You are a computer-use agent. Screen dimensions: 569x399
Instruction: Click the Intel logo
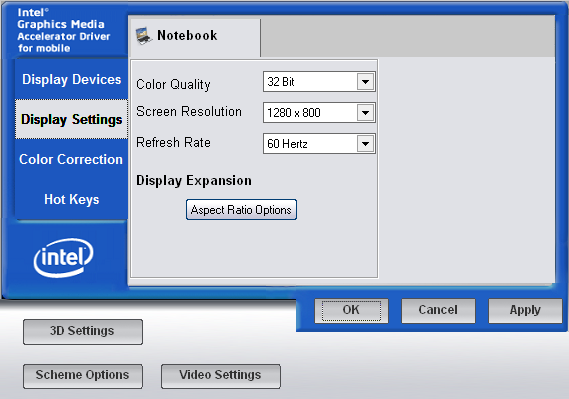(x=64, y=258)
